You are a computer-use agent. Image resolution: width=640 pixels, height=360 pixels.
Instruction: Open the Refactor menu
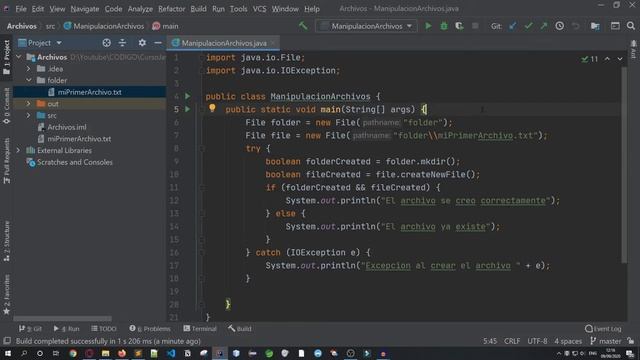point(171,9)
